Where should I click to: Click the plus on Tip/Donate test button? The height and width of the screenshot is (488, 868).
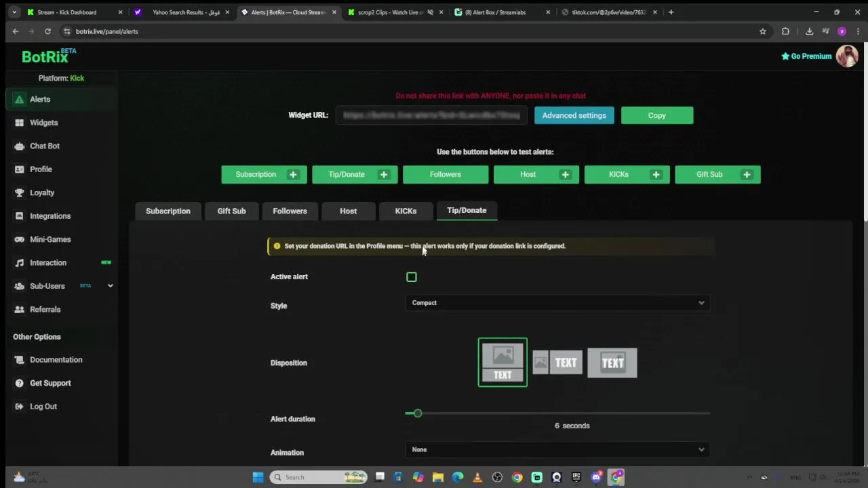point(384,175)
